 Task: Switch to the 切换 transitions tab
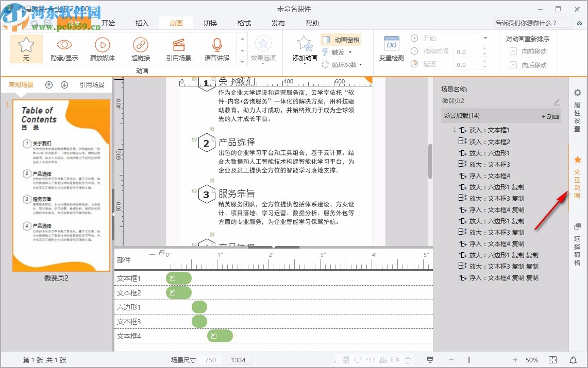tap(210, 23)
